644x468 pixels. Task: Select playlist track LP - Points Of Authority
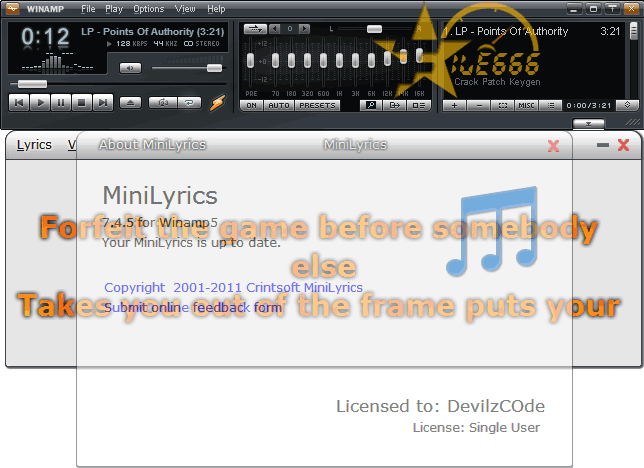tap(532, 31)
